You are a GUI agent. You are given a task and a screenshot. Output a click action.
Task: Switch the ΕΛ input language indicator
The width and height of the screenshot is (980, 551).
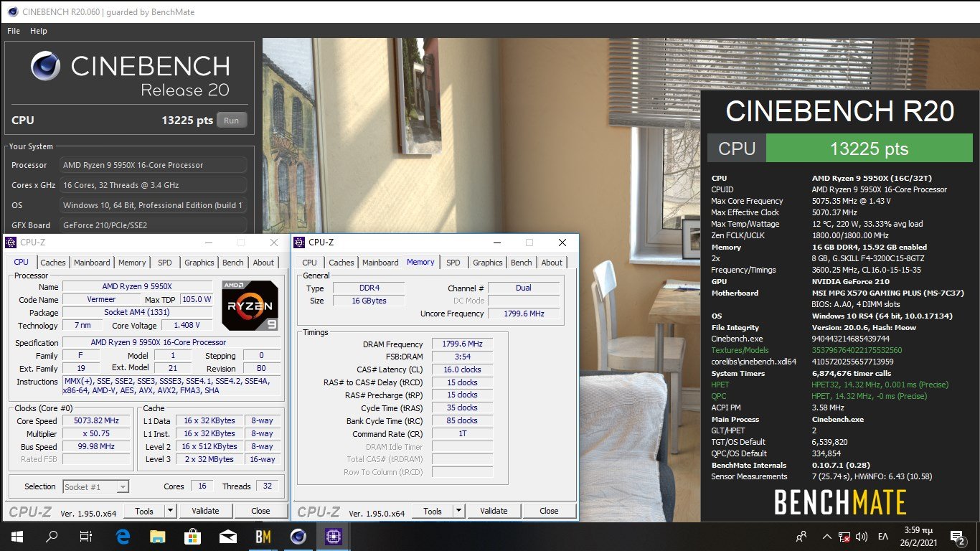click(x=884, y=536)
